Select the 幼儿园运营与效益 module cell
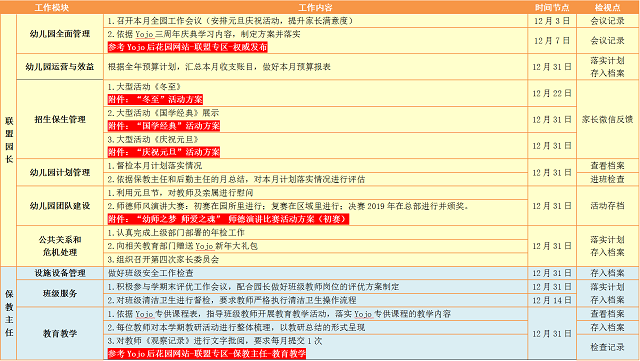Image resolution: width=640 pixels, height=361 pixels. click(x=60, y=67)
